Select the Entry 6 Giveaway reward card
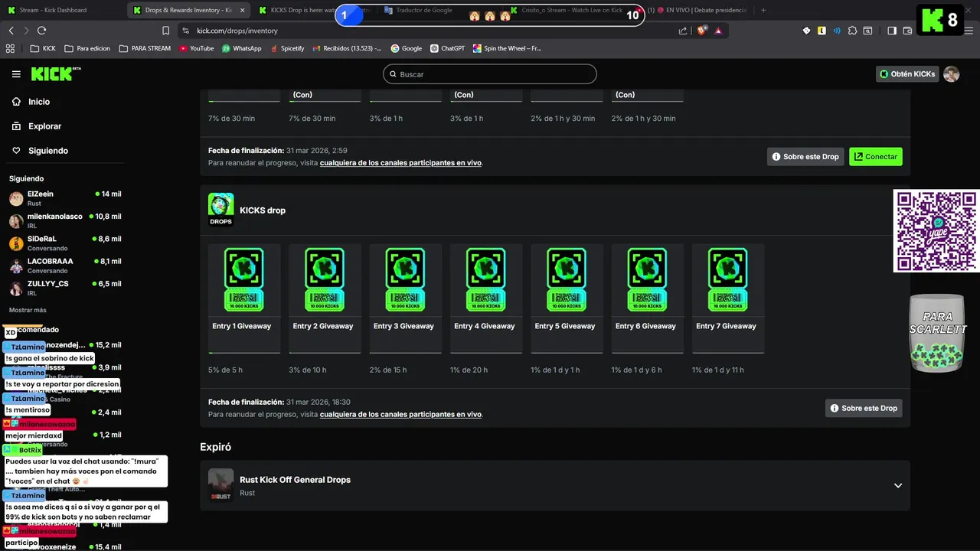 coord(648,298)
